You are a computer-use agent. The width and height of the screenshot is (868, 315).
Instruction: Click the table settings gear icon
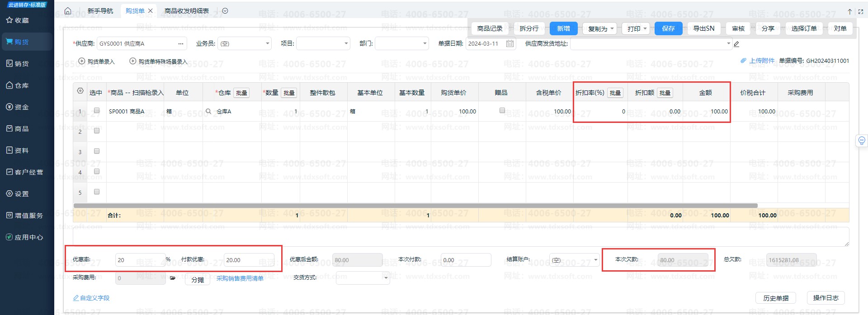pos(80,91)
